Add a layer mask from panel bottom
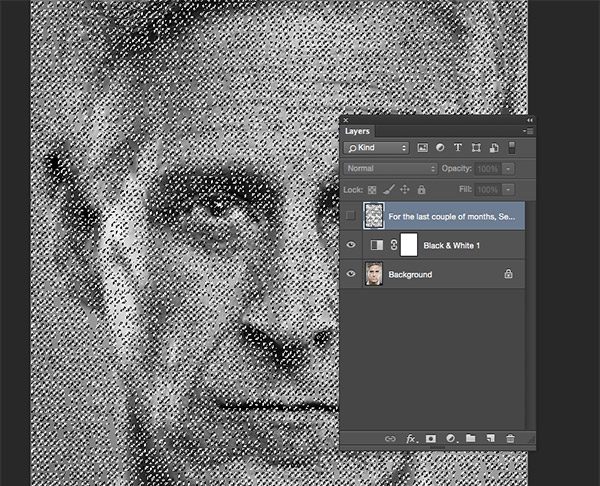600x486 pixels. 431,438
